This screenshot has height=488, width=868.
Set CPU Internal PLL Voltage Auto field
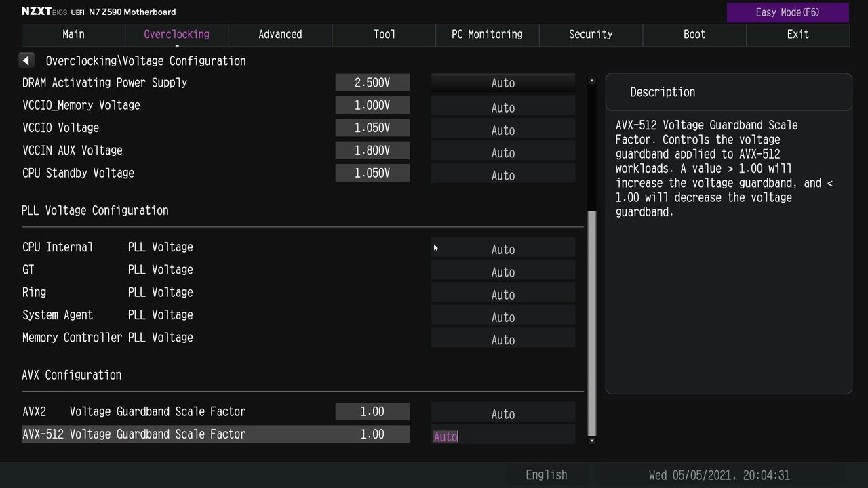pyautogui.click(x=503, y=248)
